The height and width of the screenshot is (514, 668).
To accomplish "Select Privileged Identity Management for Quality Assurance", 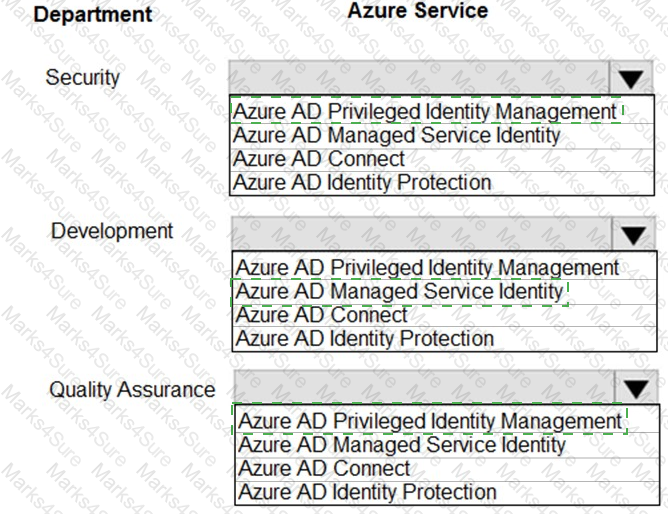I will (x=447, y=420).
